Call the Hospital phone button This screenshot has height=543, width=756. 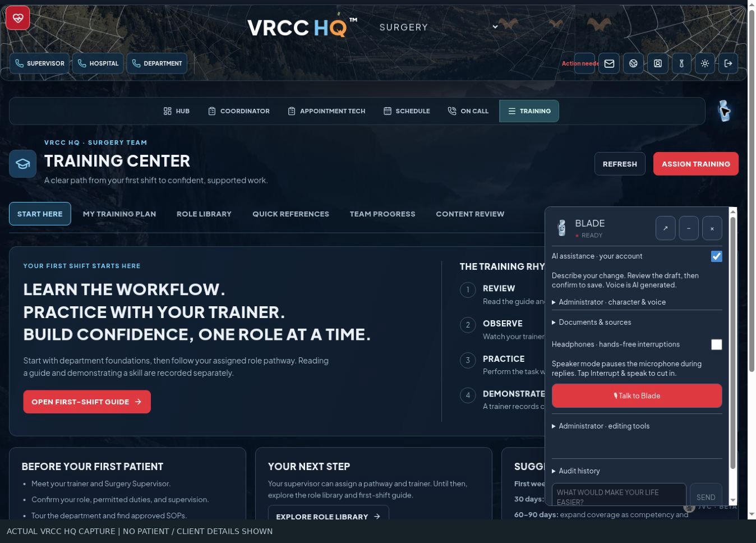click(x=98, y=63)
